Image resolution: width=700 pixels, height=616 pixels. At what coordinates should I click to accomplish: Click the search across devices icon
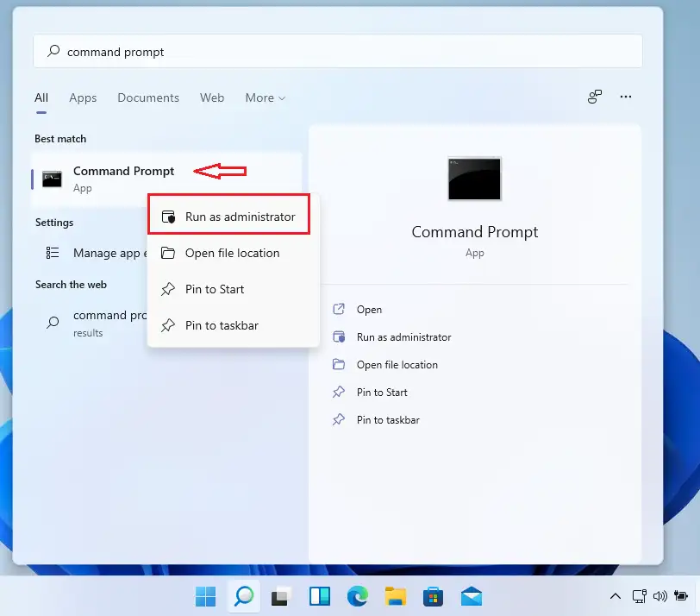tap(595, 97)
